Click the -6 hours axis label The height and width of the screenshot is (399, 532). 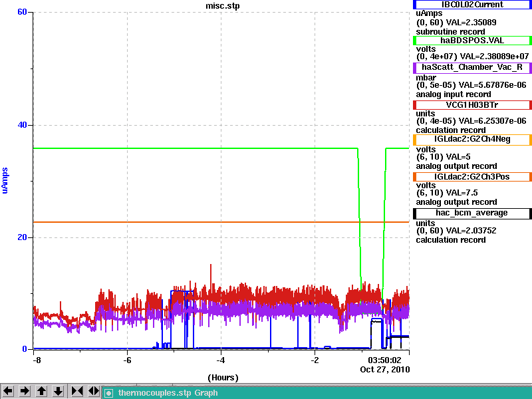click(x=127, y=360)
